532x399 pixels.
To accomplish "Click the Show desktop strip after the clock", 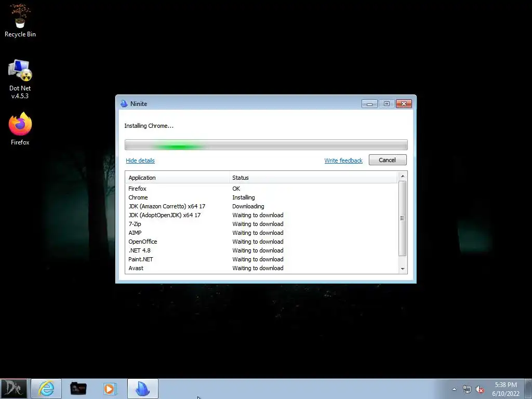I will click(528, 389).
